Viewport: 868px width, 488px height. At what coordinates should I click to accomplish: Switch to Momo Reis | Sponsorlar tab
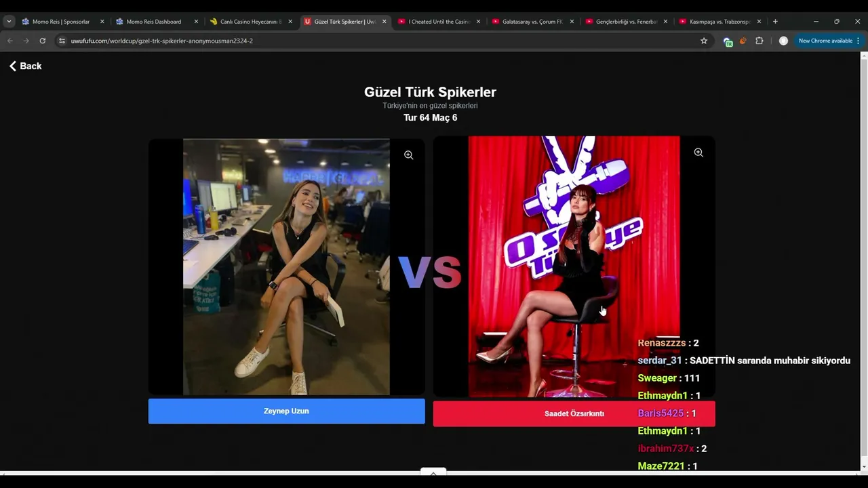tap(61, 22)
